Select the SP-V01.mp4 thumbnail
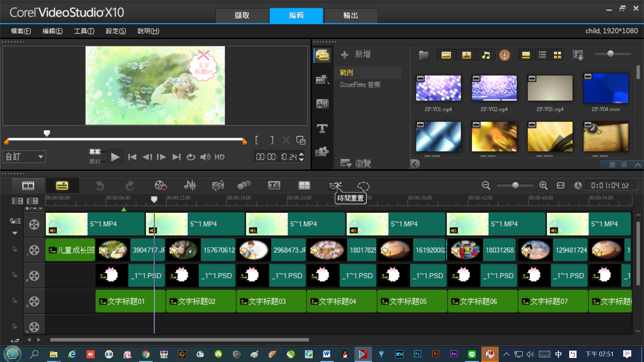 click(x=438, y=88)
